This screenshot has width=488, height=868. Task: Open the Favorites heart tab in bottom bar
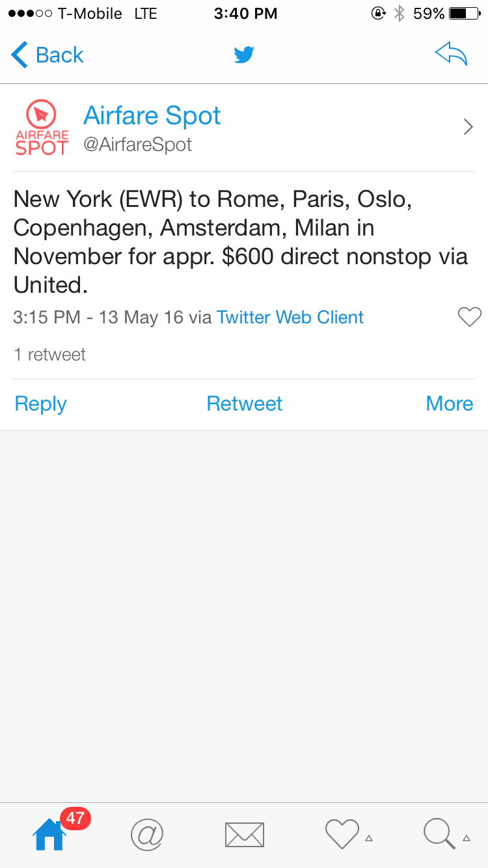point(342,834)
